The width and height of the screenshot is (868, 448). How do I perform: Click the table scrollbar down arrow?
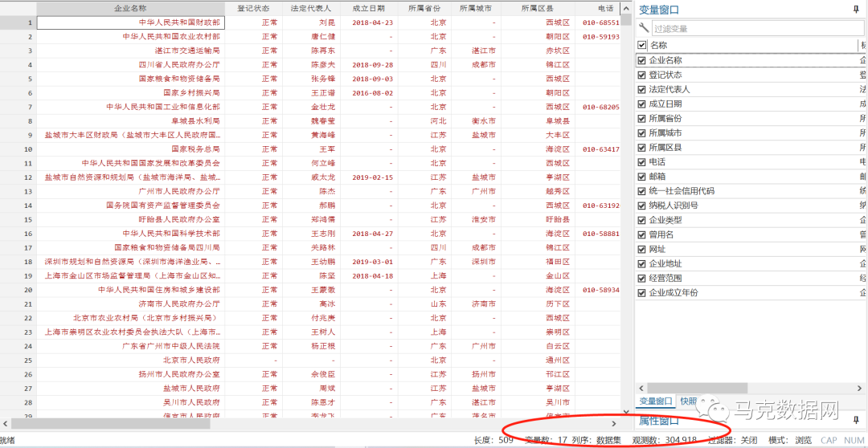click(x=626, y=412)
